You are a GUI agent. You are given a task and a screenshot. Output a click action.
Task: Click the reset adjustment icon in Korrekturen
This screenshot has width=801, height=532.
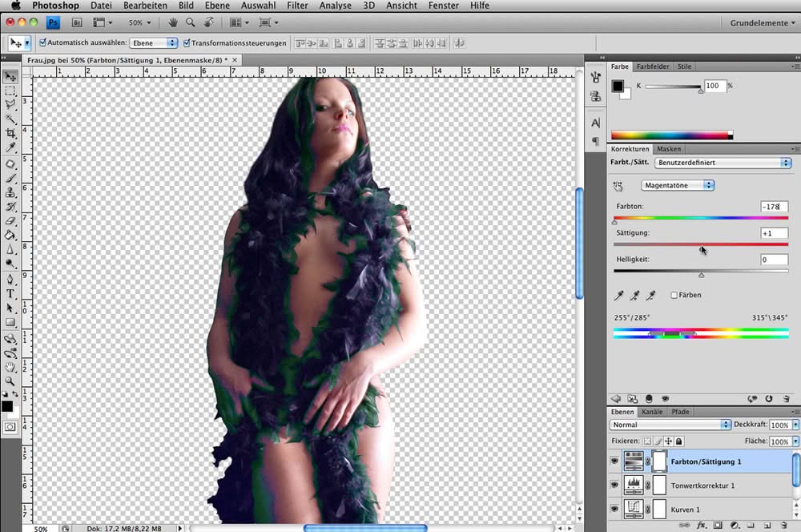(769, 399)
